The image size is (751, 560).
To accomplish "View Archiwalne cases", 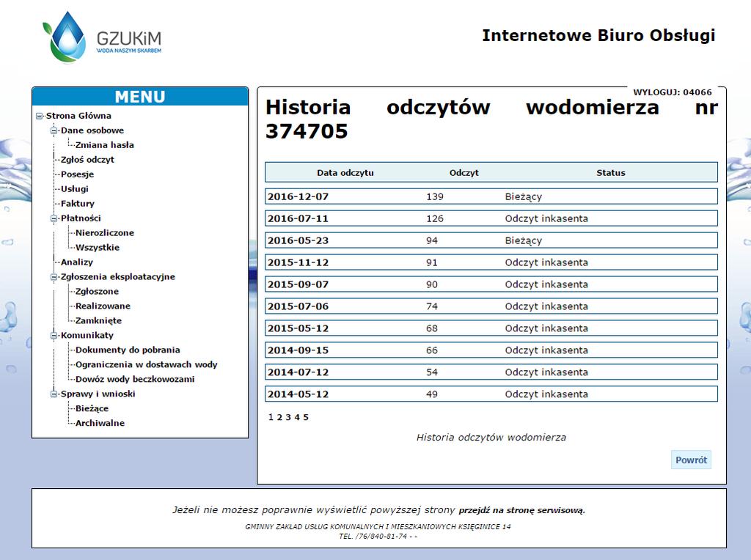I will tap(100, 423).
